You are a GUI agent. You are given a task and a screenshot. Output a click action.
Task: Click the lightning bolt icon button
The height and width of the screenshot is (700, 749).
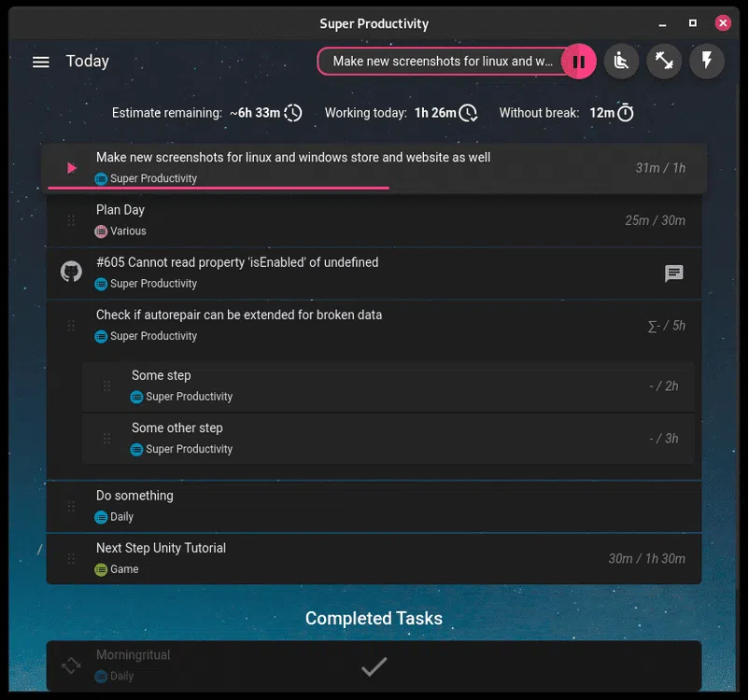pos(707,62)
